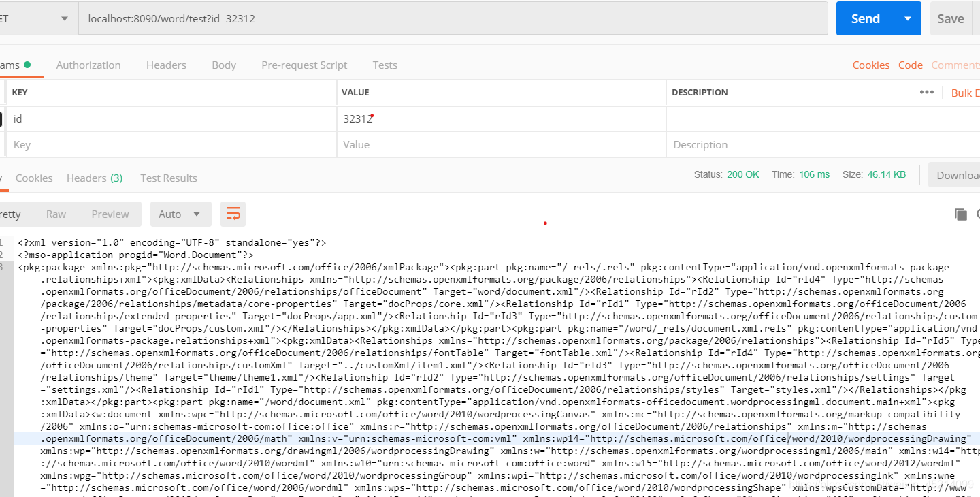Viewport: 980px width, 497px height.
Task: Click the highlighted officeDocument/2006/math response line
Action: pos(506,438)
